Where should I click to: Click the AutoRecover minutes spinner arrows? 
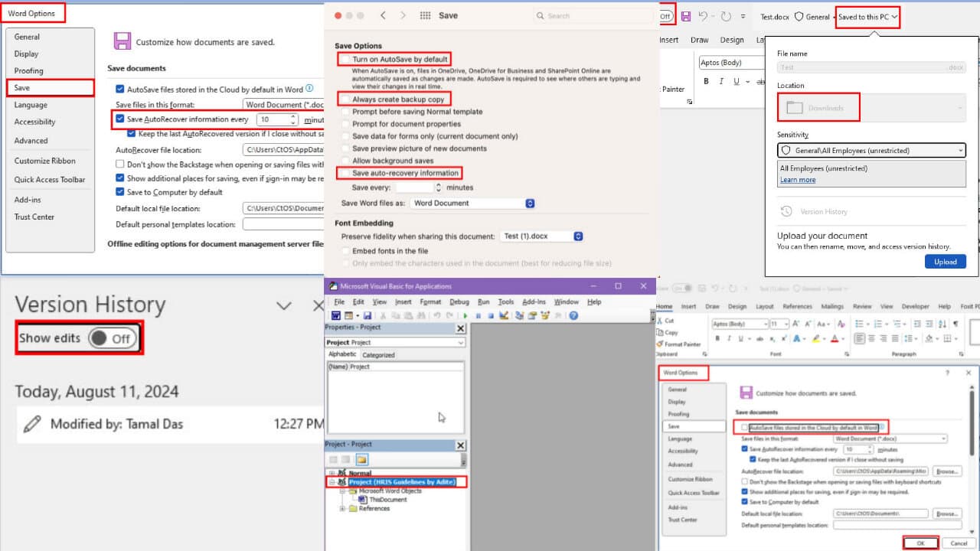pyautogui.click(x=293, y=119)
